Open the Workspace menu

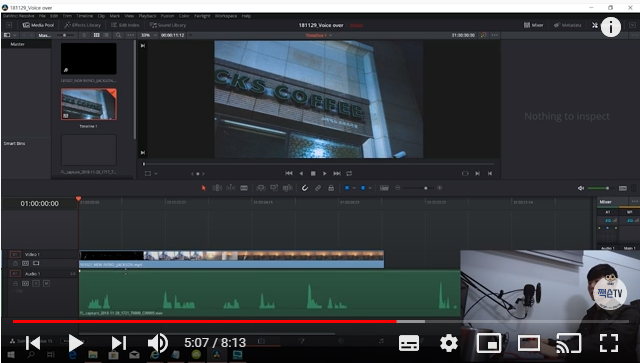pos(226,16)
